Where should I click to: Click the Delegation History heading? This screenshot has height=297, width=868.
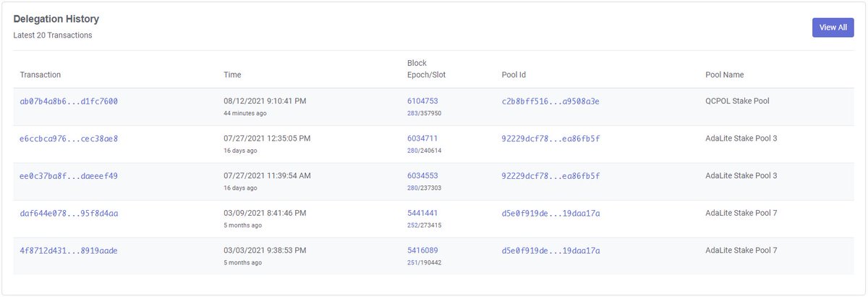tap(56, 20)
